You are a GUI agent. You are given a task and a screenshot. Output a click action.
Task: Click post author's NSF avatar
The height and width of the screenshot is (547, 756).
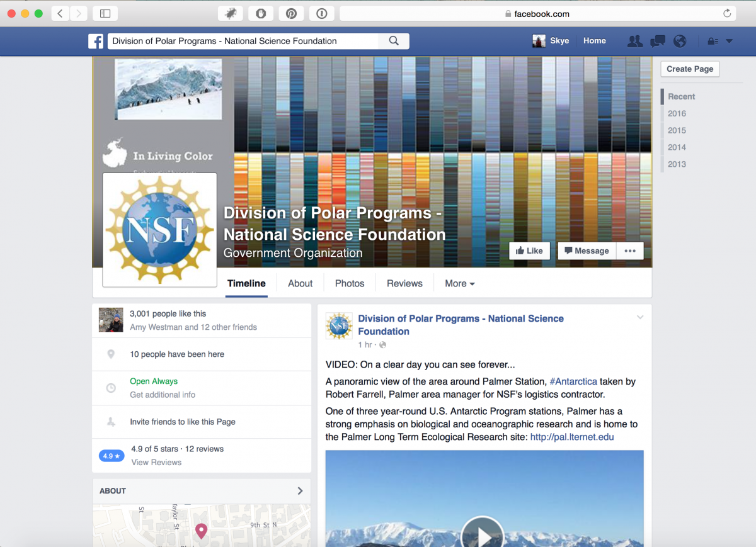point(339,326)
